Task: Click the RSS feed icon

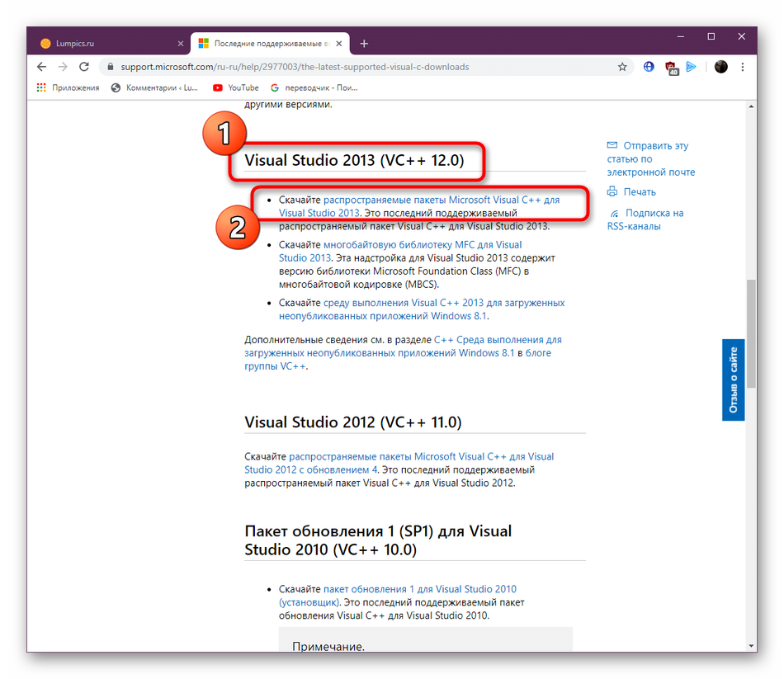Action: point(614,214)
